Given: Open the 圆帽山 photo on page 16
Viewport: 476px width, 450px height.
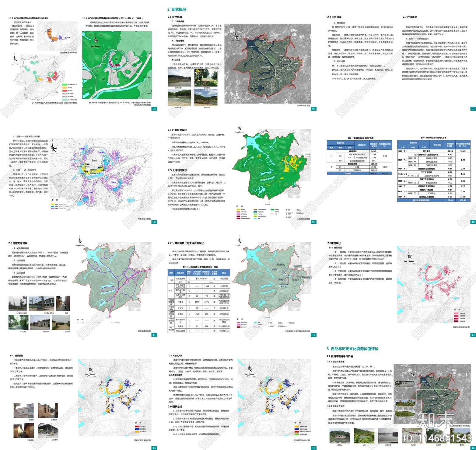Looking at the screenshot, I should (x=340, y=435).
